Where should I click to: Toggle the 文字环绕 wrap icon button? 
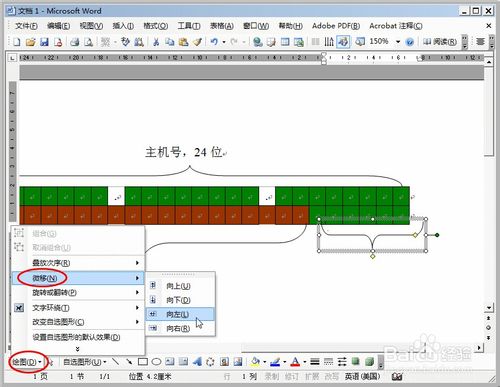[x=19, y=308]
